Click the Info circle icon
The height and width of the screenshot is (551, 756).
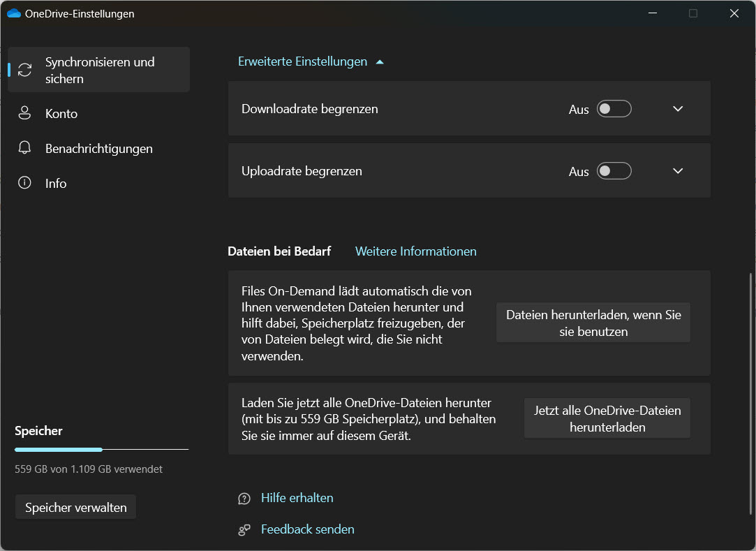click(25, 183)
